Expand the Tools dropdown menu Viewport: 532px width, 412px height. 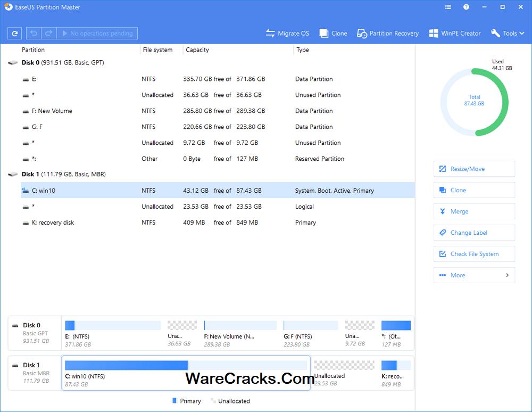click(508, 33)
